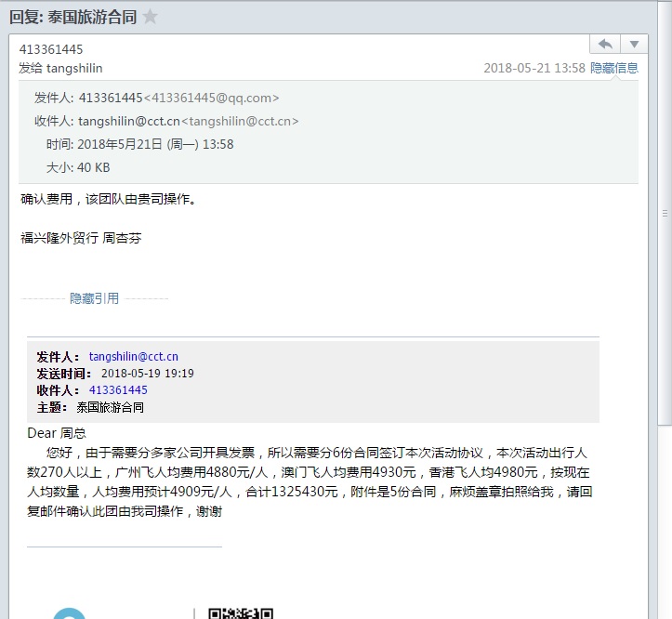The width and height of the screenshot is (672, 619).
Task: Click the subject title 回复: 泰国旅游合同
Action: click(x=72, y=17)
